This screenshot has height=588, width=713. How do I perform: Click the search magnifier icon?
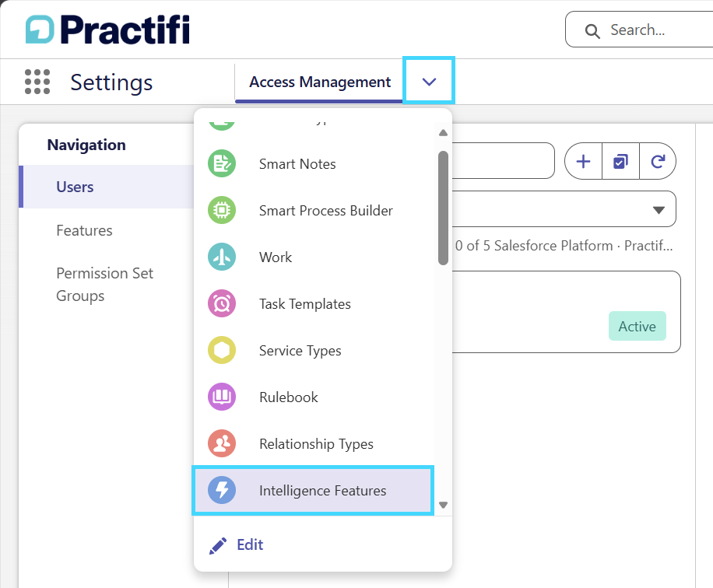point(592,31)
